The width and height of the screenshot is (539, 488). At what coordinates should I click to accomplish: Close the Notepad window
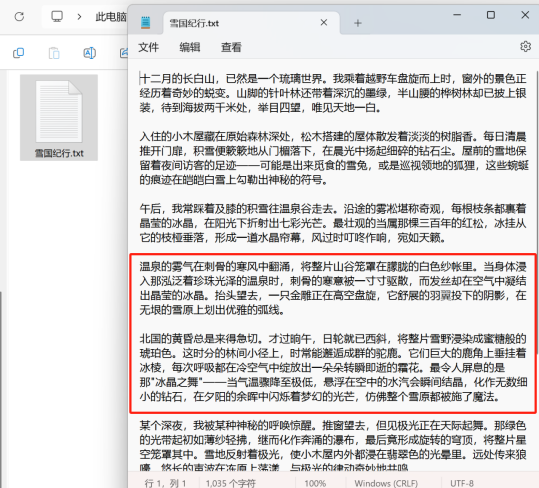click(x=525, y=15)
